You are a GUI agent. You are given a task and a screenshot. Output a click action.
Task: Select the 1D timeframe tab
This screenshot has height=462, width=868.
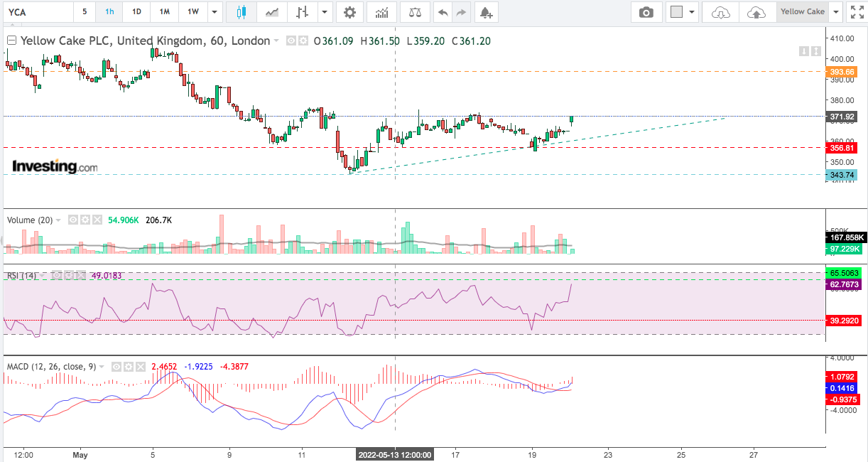pyautogui.click(x=136, y=12)
